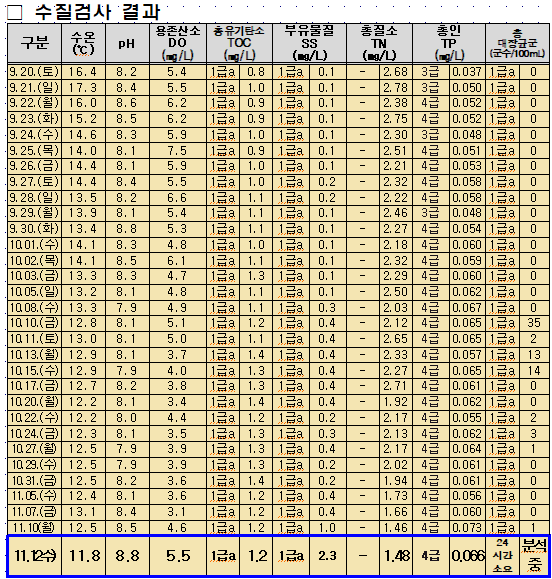
Task: Select the 9.20.(토) date cell
Action: tap(34, 72)
